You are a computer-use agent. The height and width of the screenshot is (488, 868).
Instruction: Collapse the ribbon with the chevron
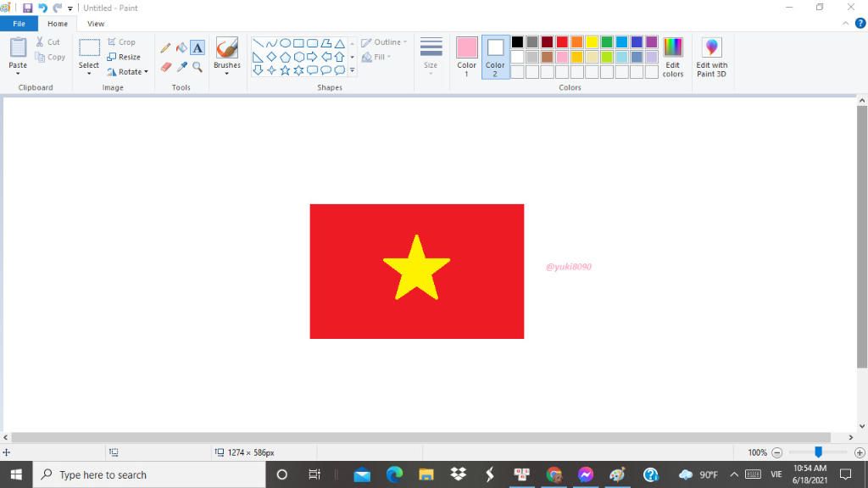pyautogui.click(x=845, y=23)
